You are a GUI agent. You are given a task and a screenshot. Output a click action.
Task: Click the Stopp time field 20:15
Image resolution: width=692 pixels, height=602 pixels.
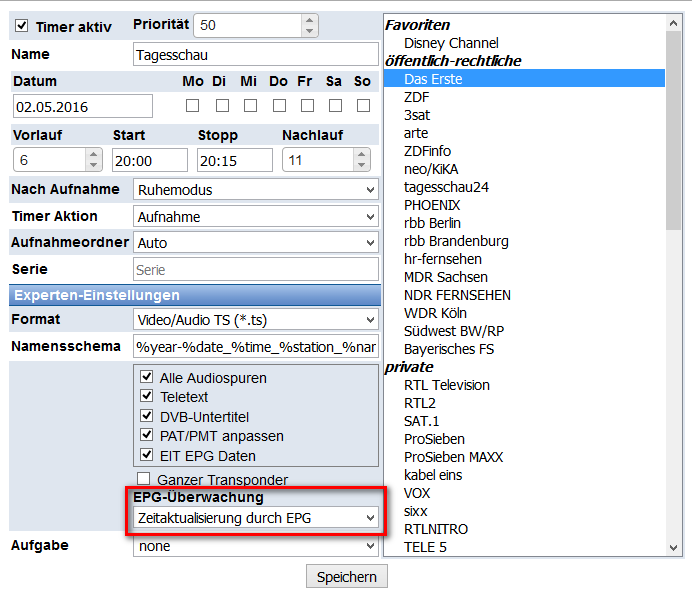235,160
